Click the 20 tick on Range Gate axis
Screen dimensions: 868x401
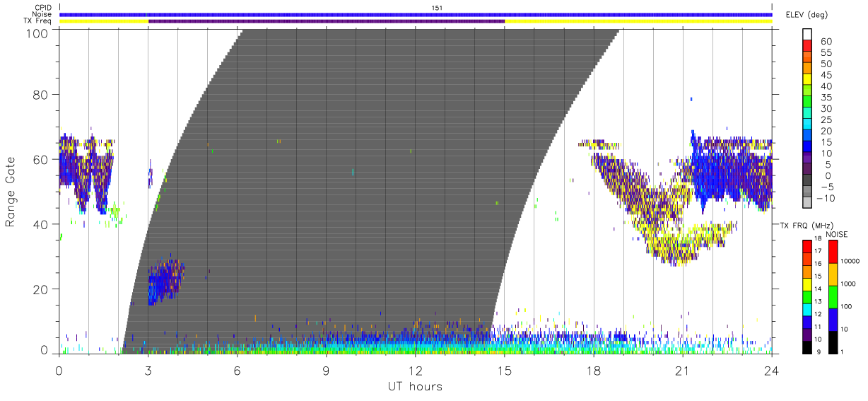[x=42, y=289]
